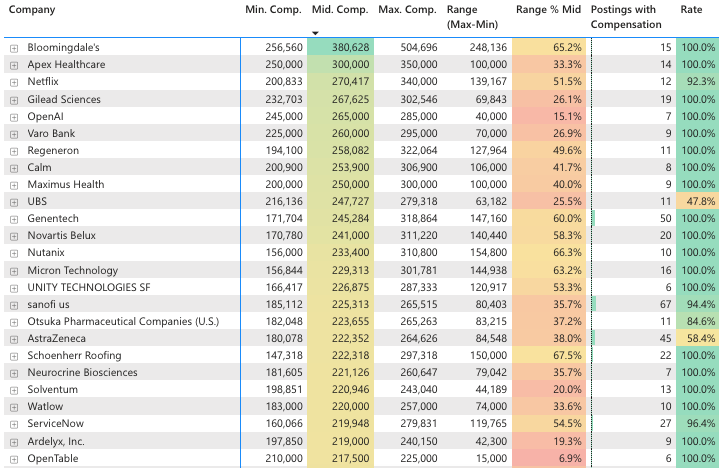Expand the Bloomingdale's row
This screenshot has height=468, width=719.
coord(14,48)
